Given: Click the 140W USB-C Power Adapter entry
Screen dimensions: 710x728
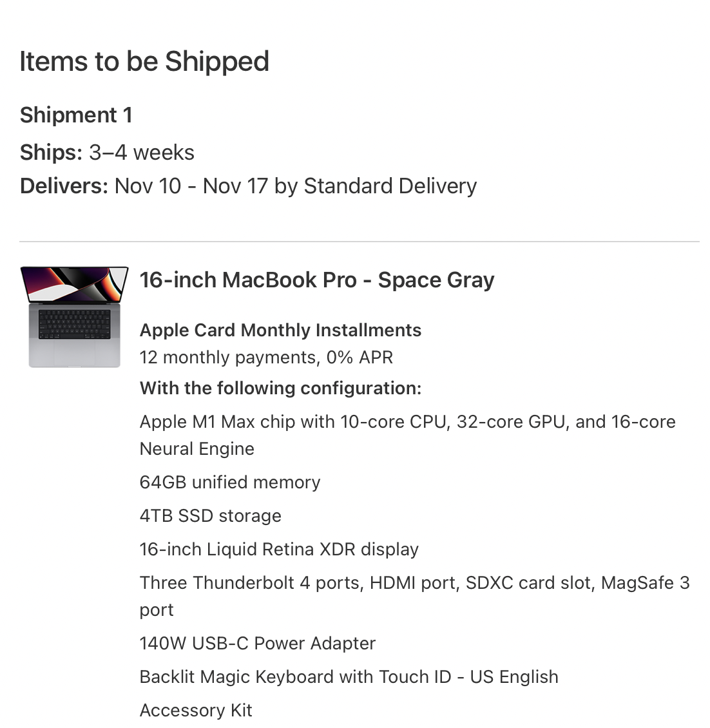Looking at the screenshot, I should click(258, 644).
